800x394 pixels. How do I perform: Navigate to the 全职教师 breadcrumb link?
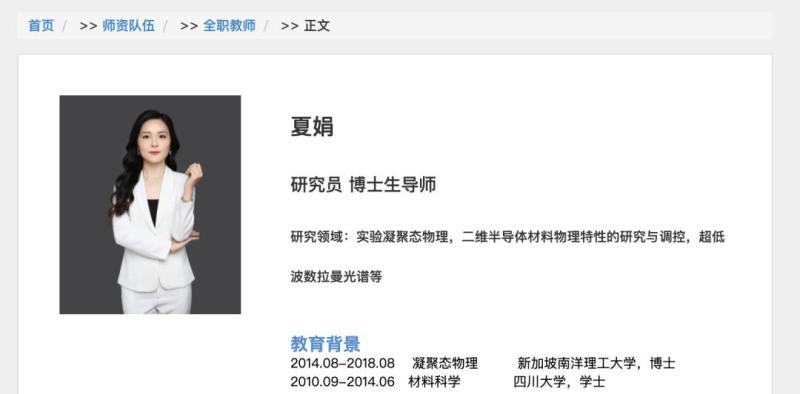(x=229, y=26)
